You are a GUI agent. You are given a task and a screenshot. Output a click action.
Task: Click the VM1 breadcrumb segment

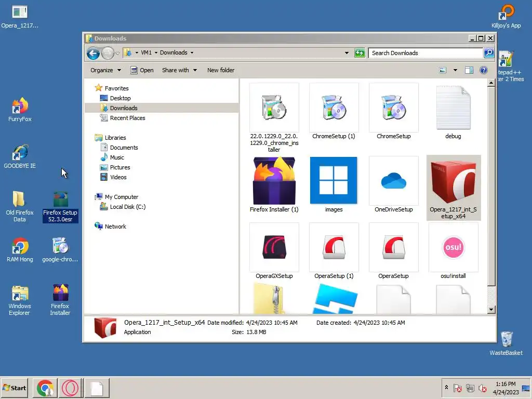(x=146, y=52)
